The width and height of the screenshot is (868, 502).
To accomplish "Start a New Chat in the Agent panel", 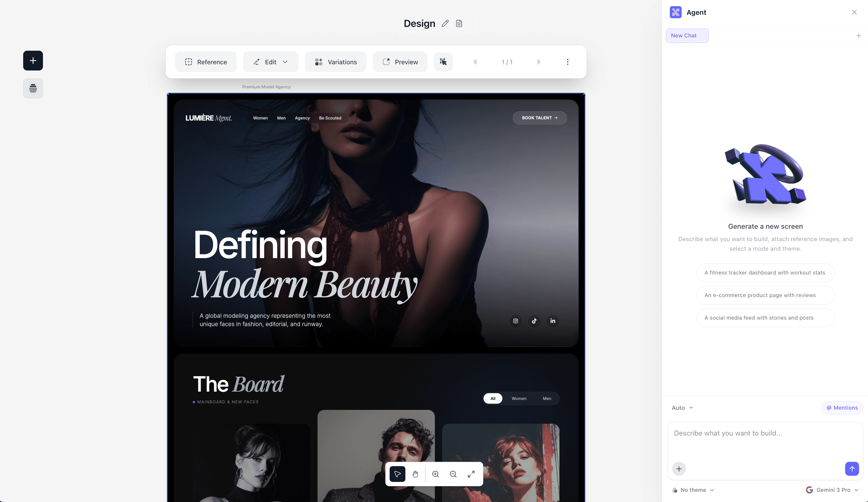I will (x=687, y=36).
